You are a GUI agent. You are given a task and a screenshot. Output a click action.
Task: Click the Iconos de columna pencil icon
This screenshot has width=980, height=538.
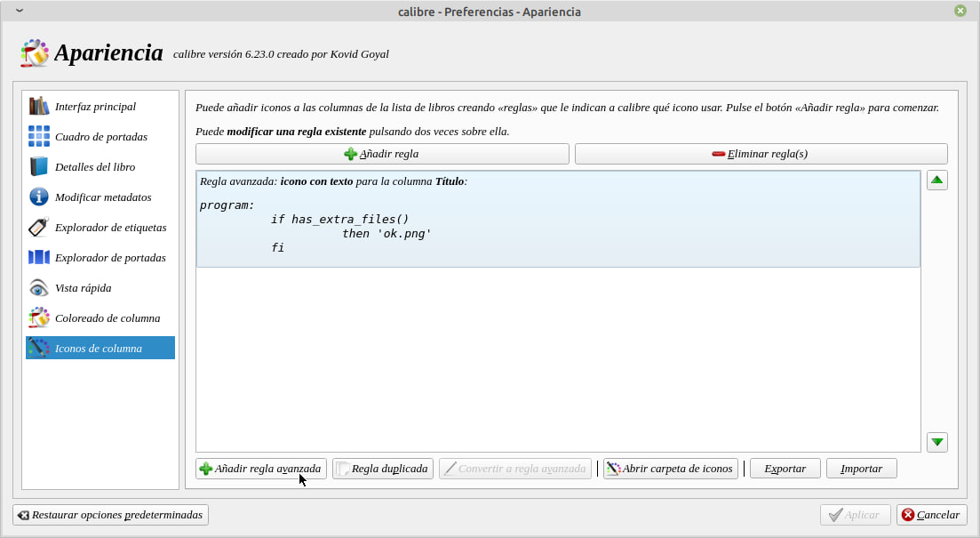pos(39,348)
